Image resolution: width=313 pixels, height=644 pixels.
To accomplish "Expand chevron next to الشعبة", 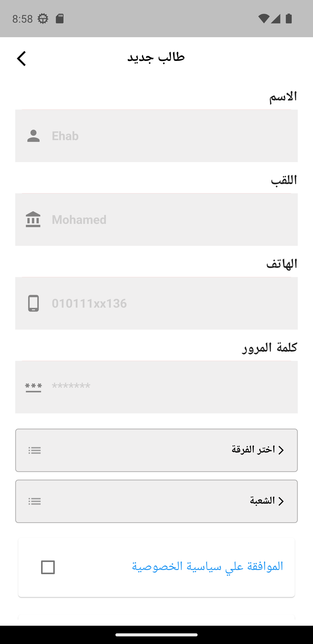I will (281, 501).
